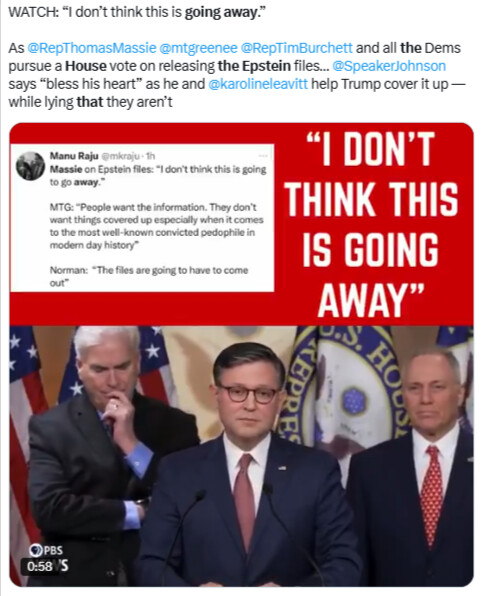
Task: Open the three-dot menu on embedded tweet
Action: (x=263, y=156)
